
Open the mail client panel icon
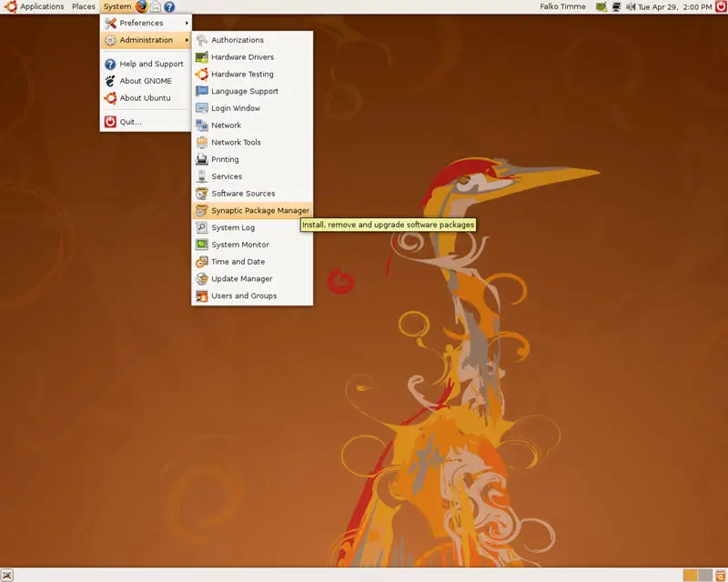point(156,6)
